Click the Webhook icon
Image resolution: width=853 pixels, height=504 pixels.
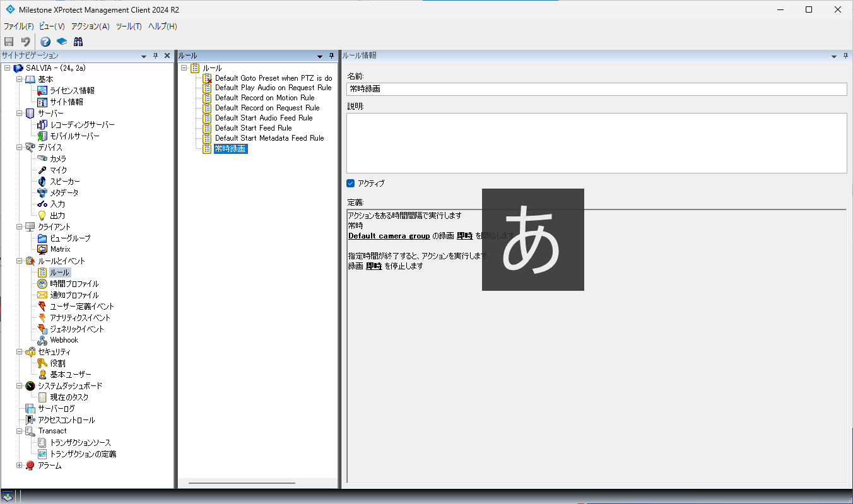[42, 340]
